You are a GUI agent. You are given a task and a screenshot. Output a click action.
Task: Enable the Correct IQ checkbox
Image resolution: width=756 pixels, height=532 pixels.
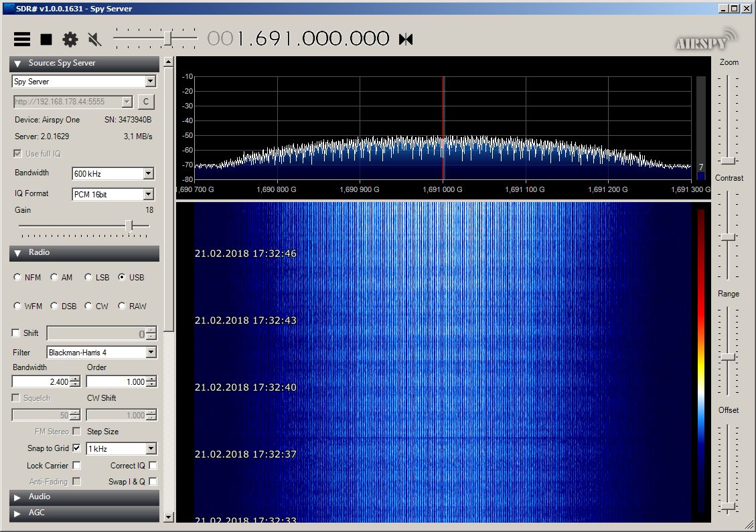coord(153,466)
